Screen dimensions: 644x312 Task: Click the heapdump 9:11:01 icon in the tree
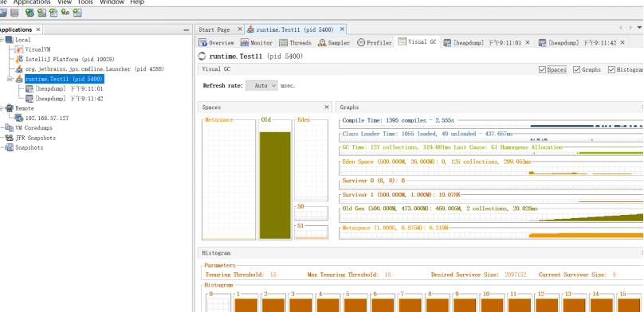click(29, 88)
